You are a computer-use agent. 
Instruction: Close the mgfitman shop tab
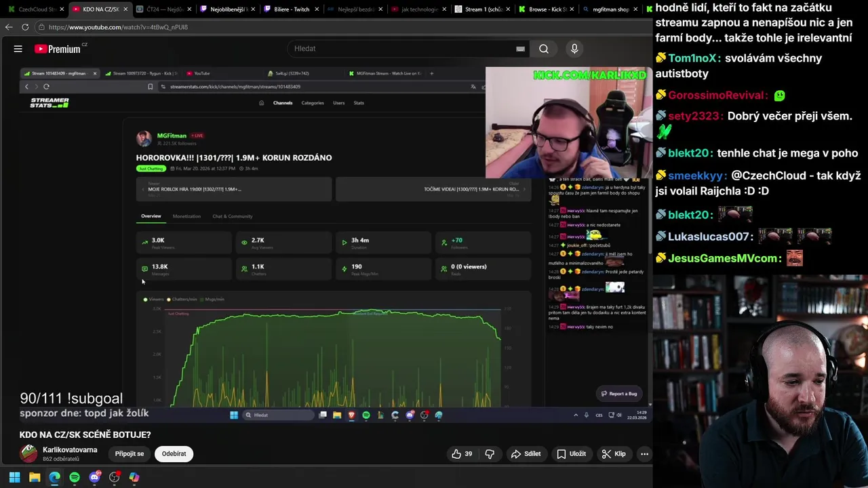click(x=635, y=9)
